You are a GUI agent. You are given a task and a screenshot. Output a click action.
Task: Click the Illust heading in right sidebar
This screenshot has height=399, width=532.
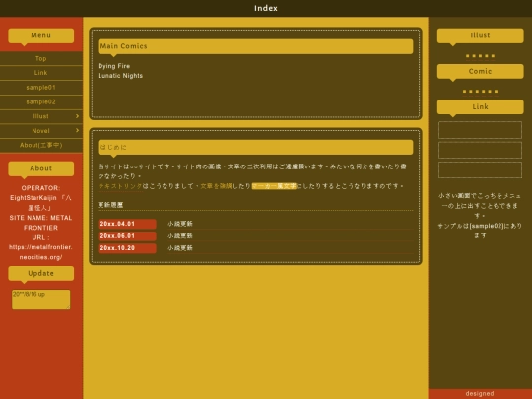pos(480,35)
